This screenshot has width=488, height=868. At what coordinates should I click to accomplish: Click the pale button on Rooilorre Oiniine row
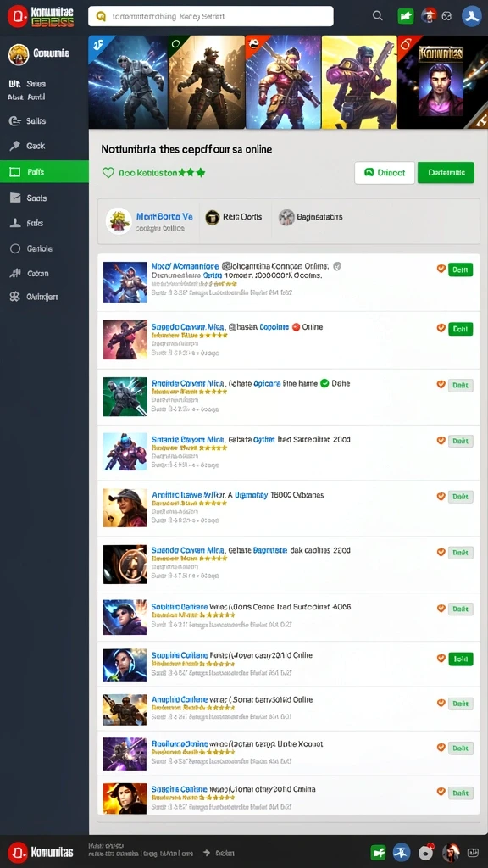460,748
